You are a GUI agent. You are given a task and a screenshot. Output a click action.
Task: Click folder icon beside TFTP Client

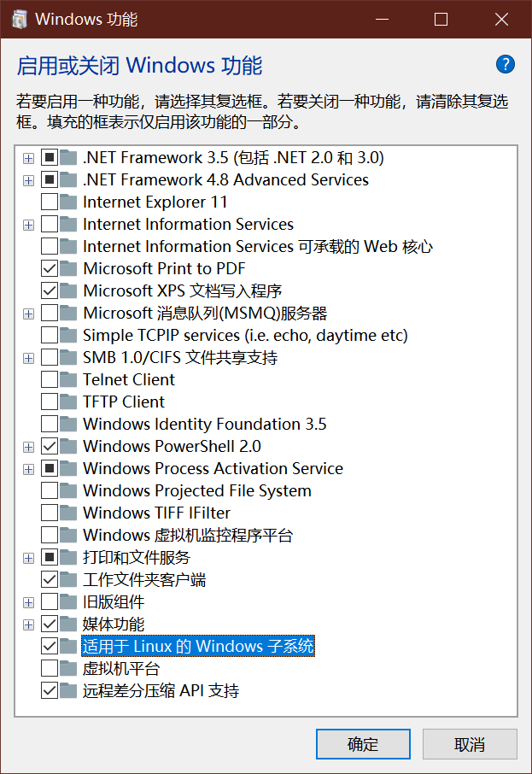pyautogui.click(x=68, y=402)
